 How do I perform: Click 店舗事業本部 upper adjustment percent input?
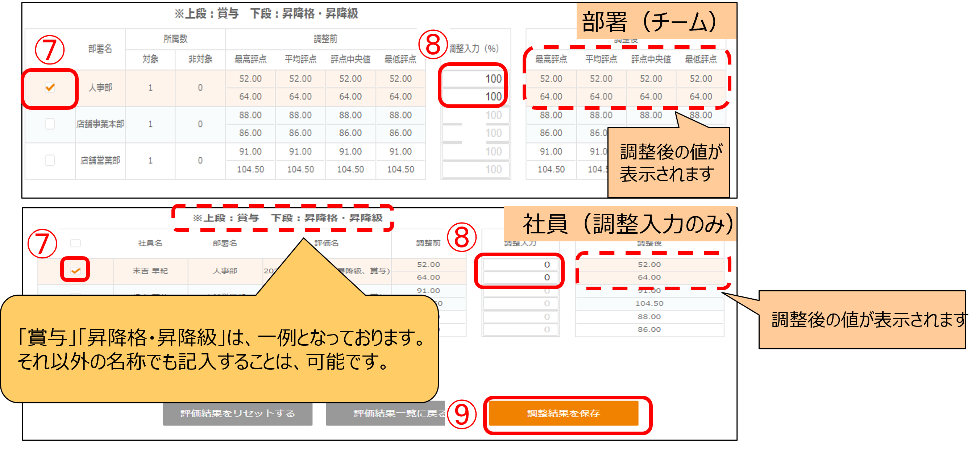[475, 115]
